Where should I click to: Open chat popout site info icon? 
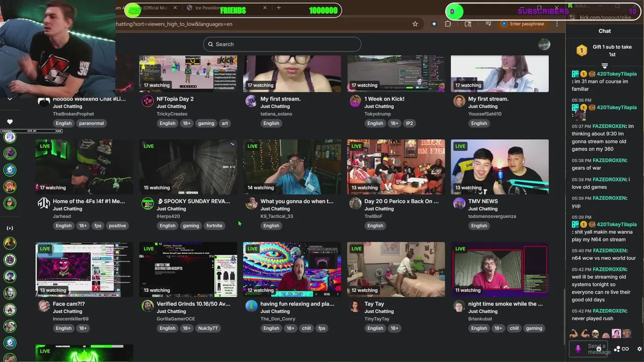point(572,18)
